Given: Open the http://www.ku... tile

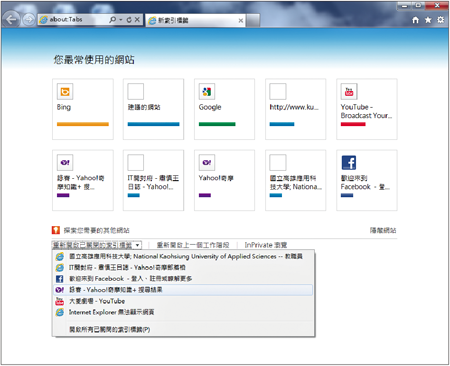Looking at the screenshot, I should coord(295,109).
